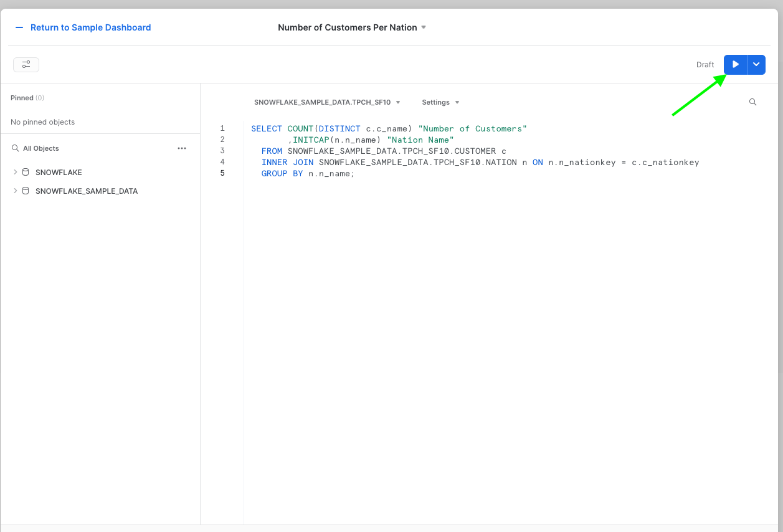Click n.n_nationkey = c.c_nationkey on line 4
Viewport: 783px width, 532px height.
[624, 162]
